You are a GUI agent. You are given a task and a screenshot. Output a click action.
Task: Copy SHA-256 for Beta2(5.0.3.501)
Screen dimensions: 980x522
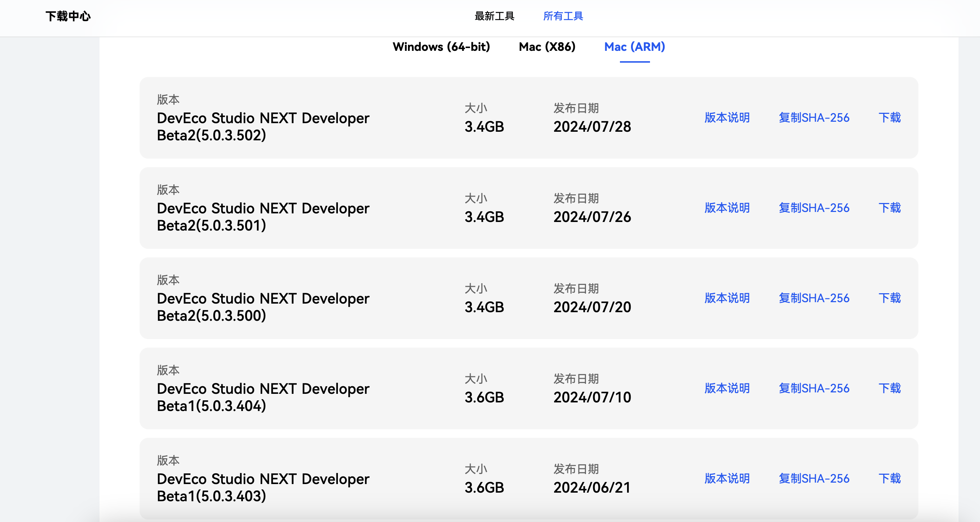pos(814,208)
